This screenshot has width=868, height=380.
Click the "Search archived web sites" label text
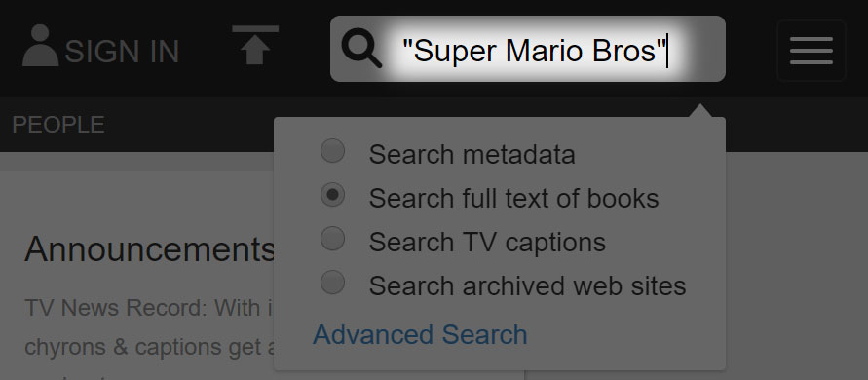pyautogui.click(x=528, y=286)
